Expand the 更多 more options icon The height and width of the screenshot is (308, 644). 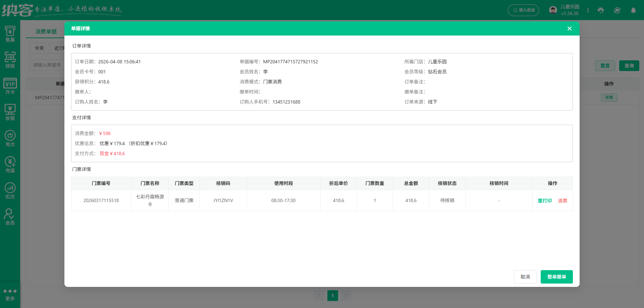pyautogui.click(x=10, y=294)
